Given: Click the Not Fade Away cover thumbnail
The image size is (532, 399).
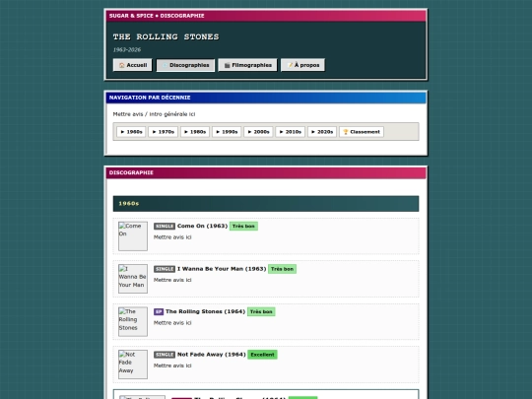Looking at the screenshot, I should pyautogui.click(x=133, y=365).
